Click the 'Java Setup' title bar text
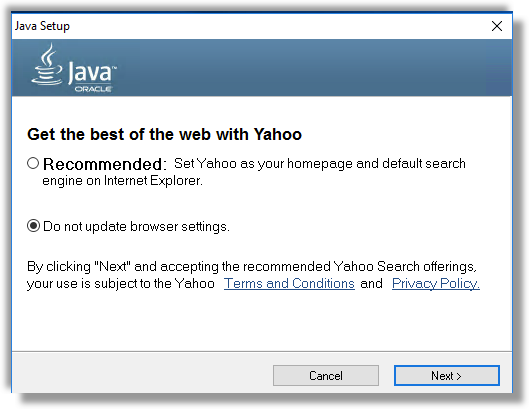Screen dimensions: 529x409 coord(42,26)
